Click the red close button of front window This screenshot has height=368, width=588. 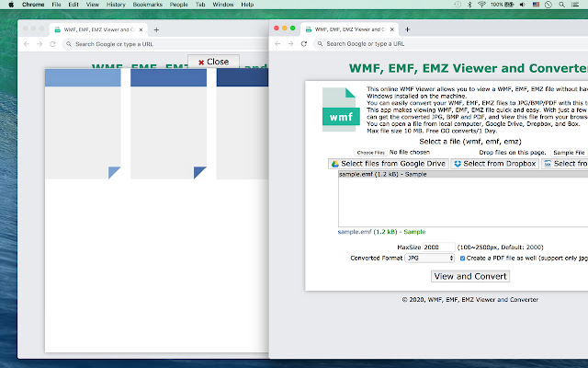coord(277,29)
